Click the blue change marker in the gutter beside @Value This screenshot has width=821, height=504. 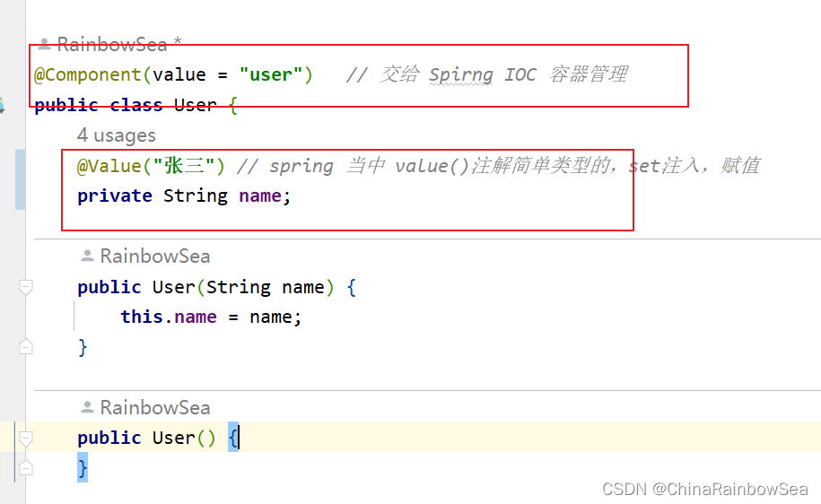[20, 179]
